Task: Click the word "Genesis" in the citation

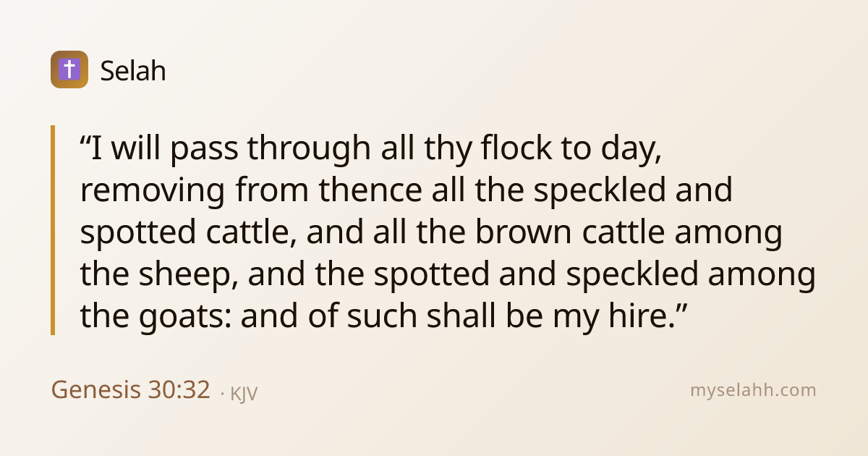Action: coord(95,390)
